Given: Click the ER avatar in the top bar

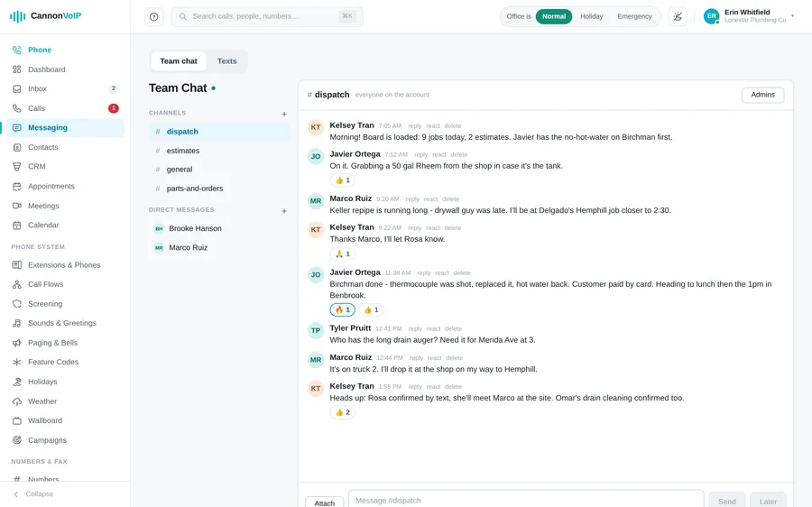Looking at the screenshot, I should click(712, 16).
